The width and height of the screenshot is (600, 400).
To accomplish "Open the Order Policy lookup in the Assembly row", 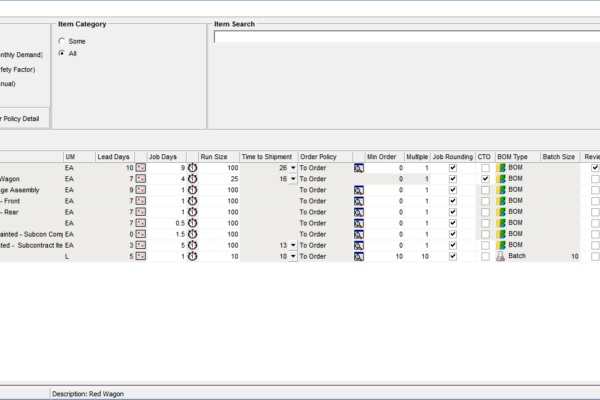I will [359, 190].
